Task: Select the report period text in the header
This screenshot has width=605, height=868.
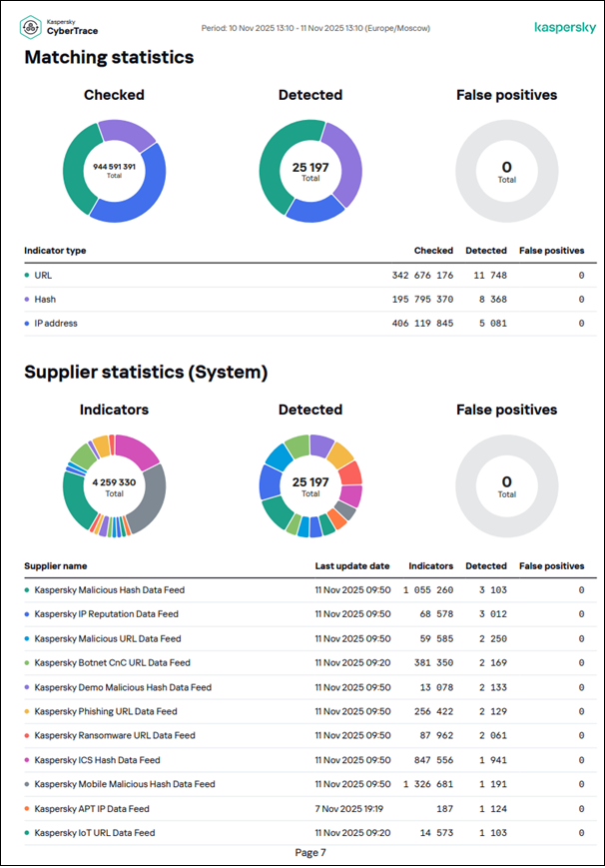Action: pyautogui.click(x=315, y=28)
